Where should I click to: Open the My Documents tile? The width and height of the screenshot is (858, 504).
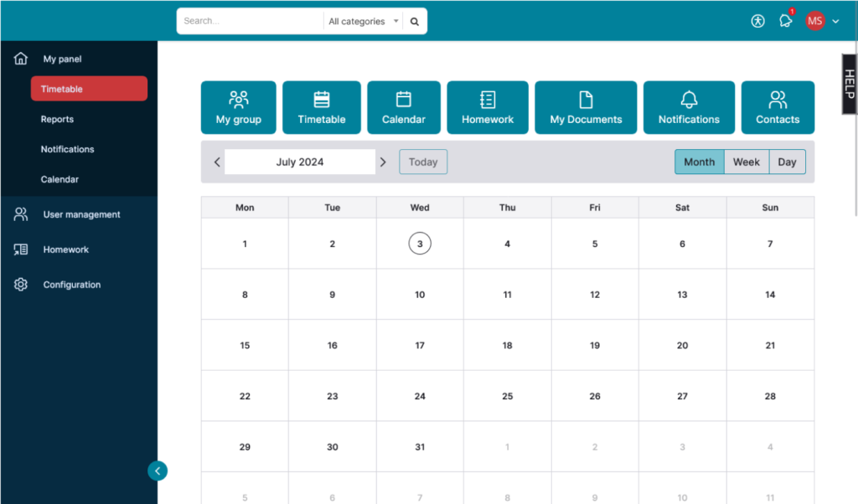[586, 108]
